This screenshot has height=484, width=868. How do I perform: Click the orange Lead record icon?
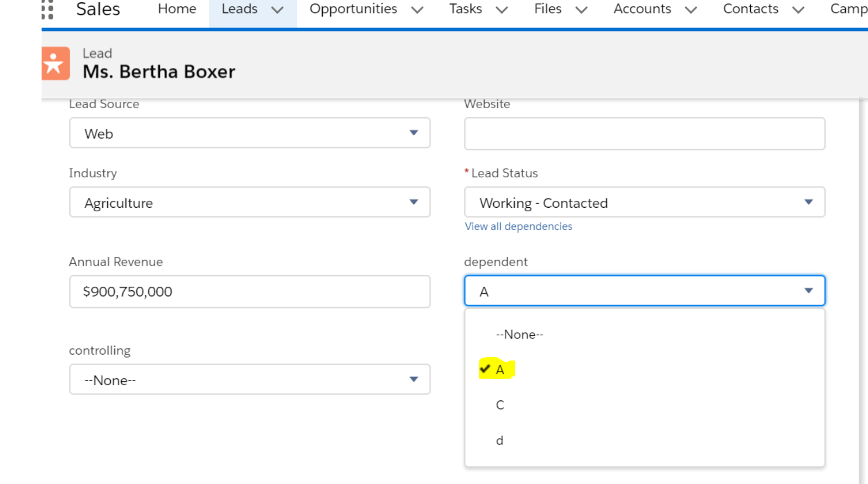click(x=55, y=63)
